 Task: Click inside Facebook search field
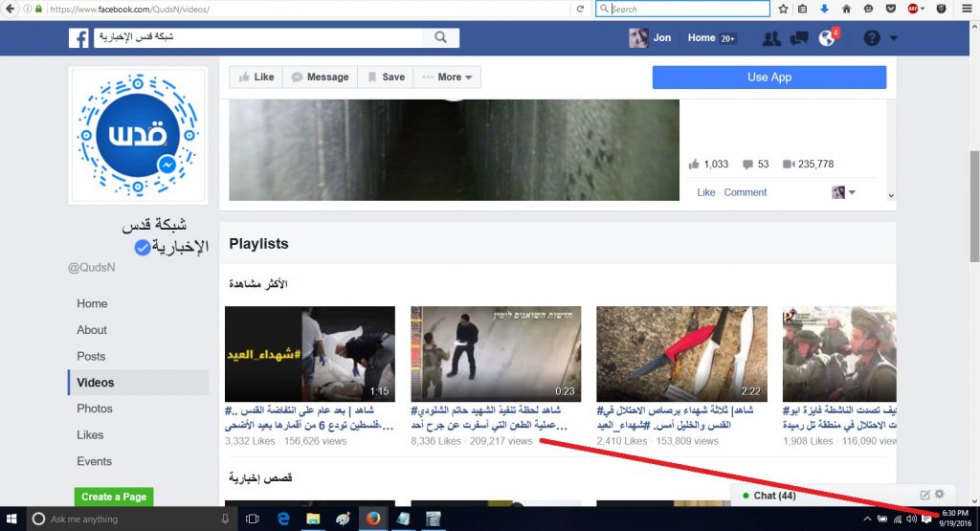pyautogui.click(x=258, y=37)
